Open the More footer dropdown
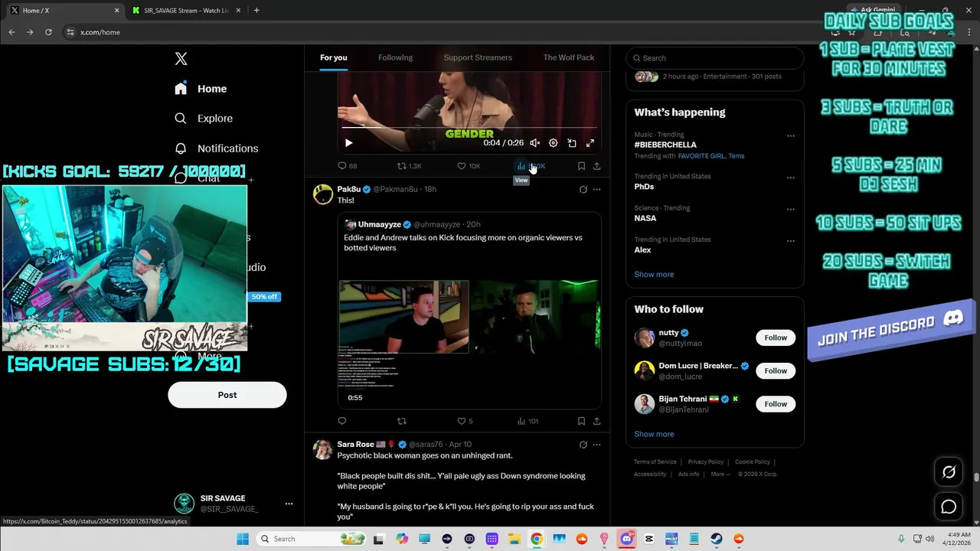Screen dimensions: 980x551 pyautogui.click(x=719, y=474)
